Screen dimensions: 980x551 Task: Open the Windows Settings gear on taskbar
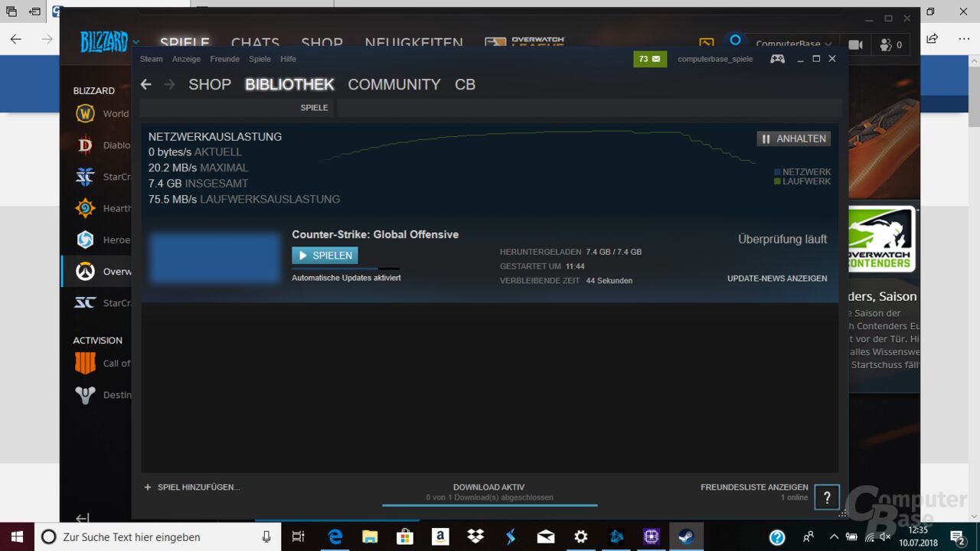click(x=581, y=536)
